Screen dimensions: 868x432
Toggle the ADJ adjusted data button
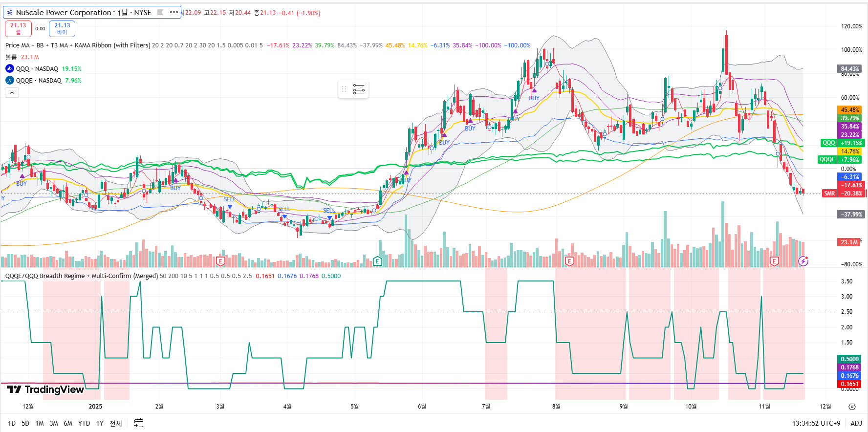coord(856,423)
